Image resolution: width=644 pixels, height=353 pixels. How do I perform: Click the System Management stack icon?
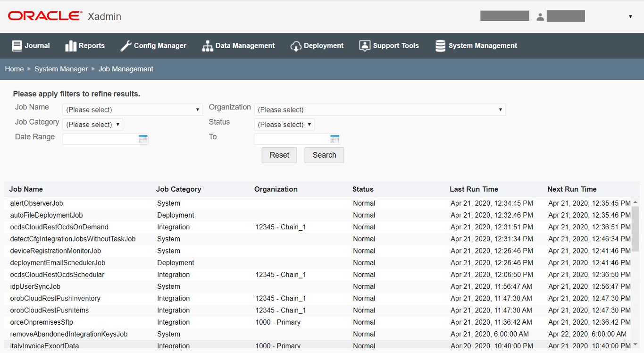coord(440,45)
